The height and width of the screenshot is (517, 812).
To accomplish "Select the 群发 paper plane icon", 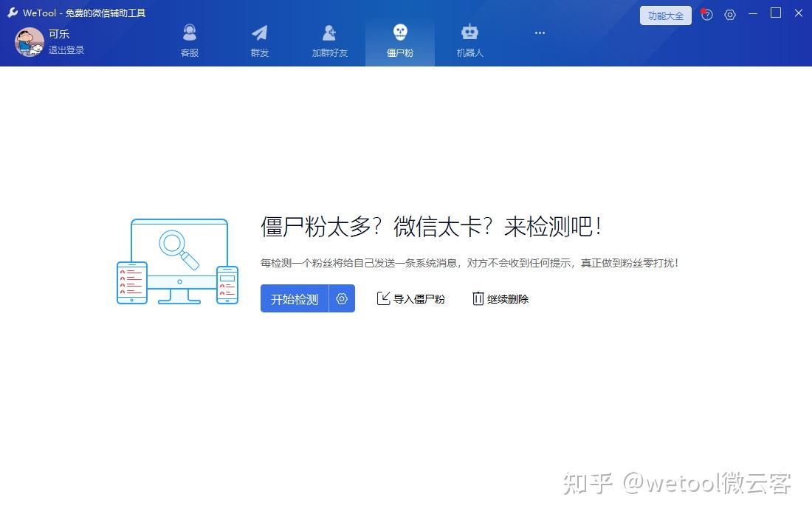I will pos(259,32).
